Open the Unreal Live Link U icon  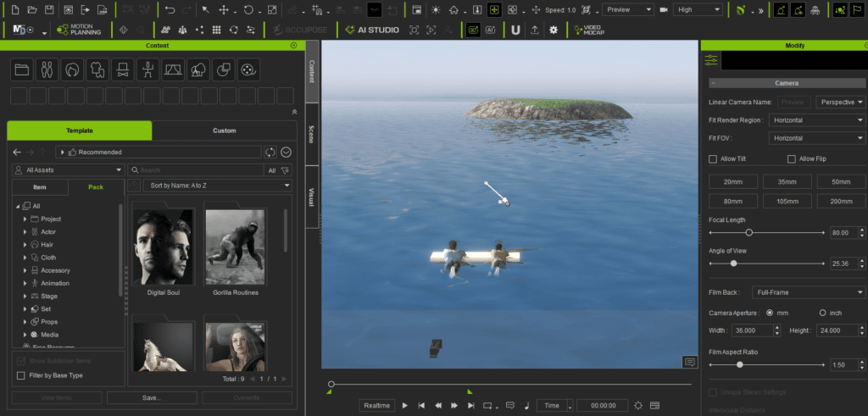[x=515, y=31]
